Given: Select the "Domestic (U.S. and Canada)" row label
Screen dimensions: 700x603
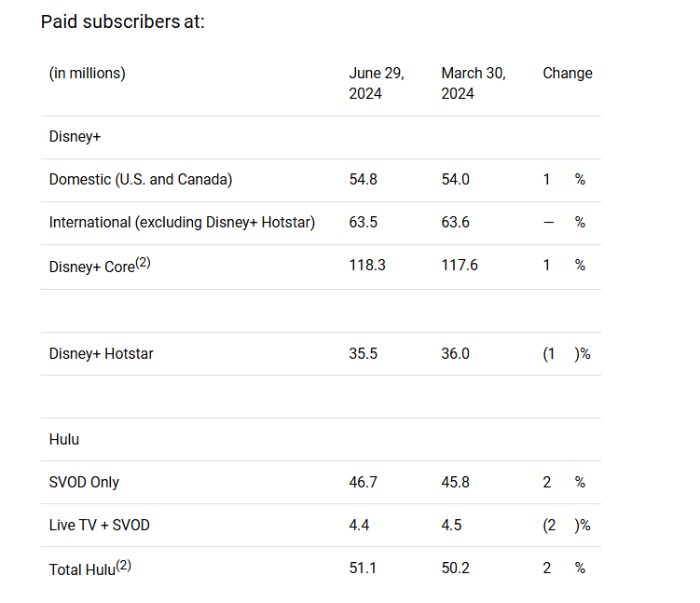Looking at the screenshot, I should 140,179.
